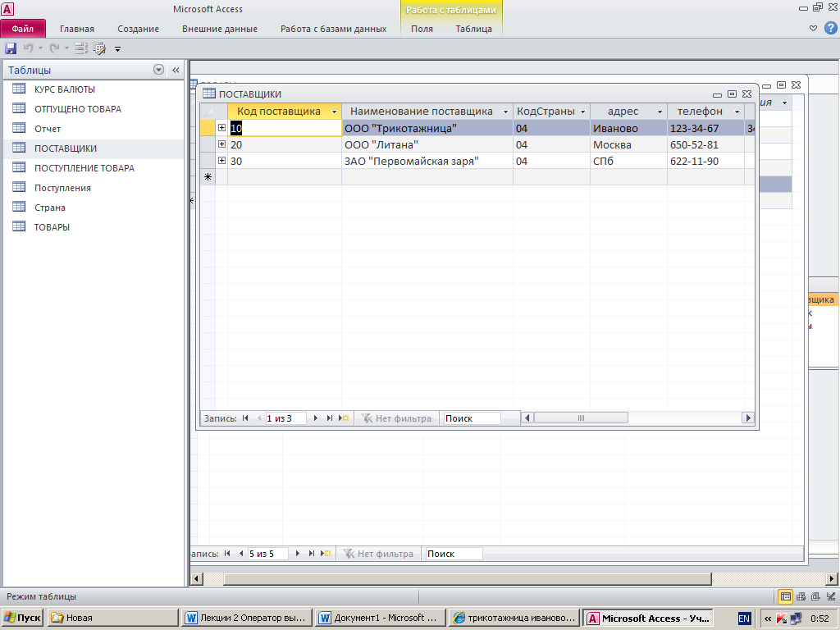Open Код поставщика column filter dropdown

(x=335, y=112)
